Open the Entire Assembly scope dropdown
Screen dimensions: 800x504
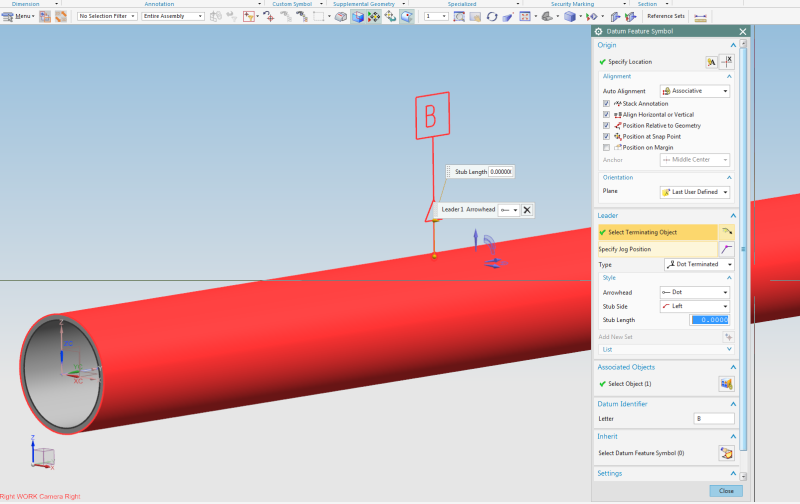pyautogui.click(x=172, y=16)
